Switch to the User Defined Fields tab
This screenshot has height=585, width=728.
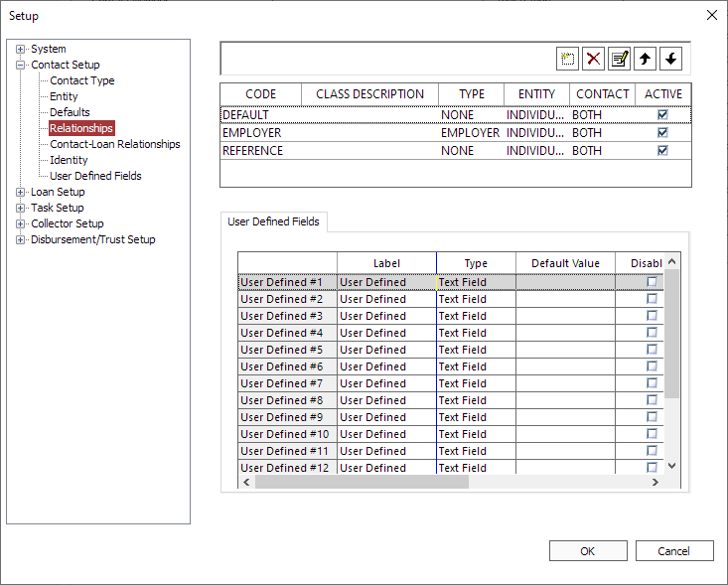[273, 221]
